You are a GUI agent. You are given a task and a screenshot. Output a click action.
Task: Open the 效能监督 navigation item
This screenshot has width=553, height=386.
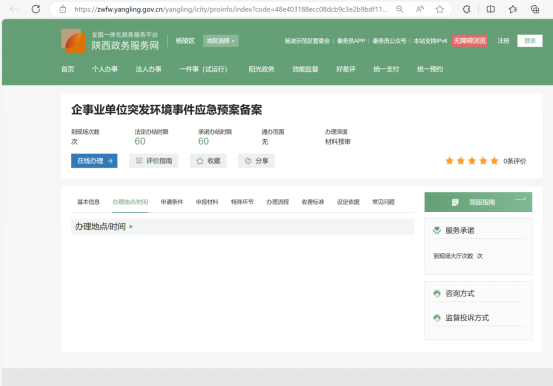pyautogui.click(x=305, y=69)
